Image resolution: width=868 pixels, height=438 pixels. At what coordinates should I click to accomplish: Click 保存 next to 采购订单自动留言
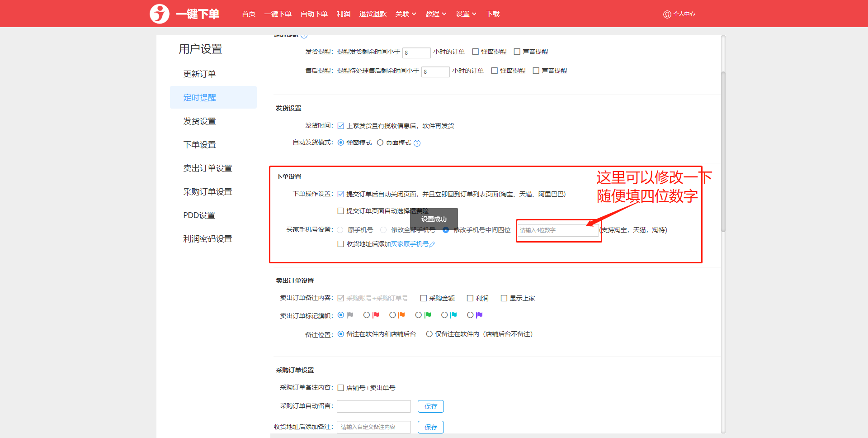pos(430,406)
